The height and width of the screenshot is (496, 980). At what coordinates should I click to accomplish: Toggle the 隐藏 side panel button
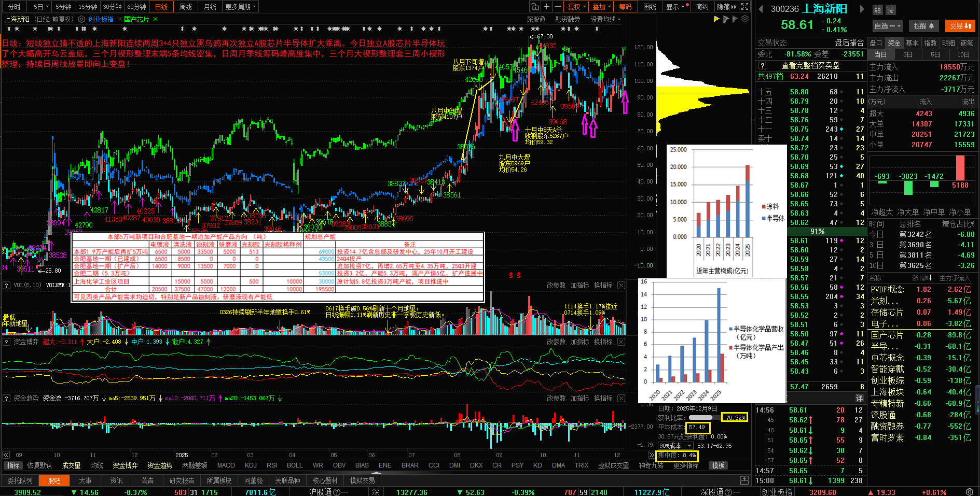tap(726, 7)
